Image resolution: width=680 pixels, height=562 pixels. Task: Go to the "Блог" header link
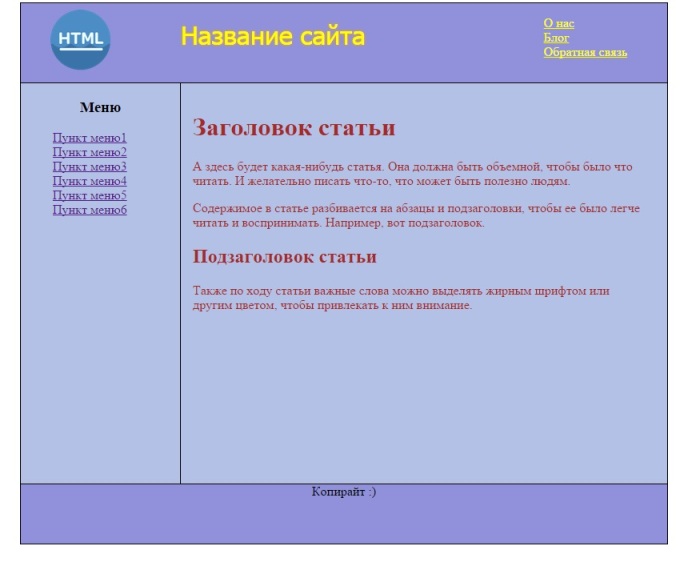tap(556, 38)
